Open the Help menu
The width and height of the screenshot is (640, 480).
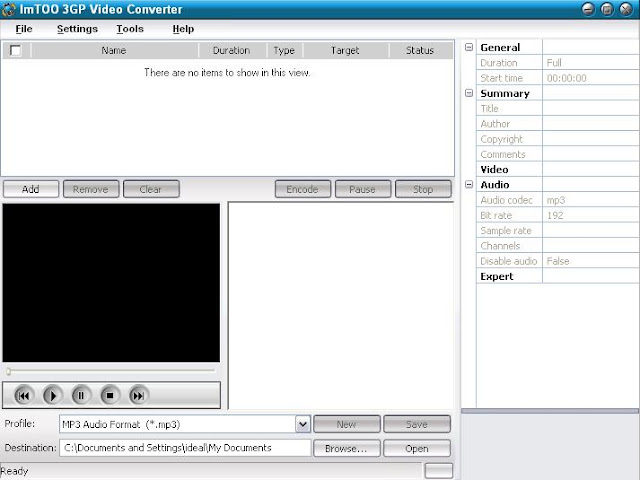(x=183, y=29)
